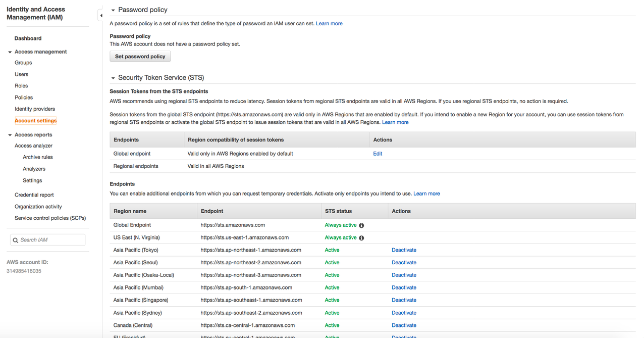Click 'Valid only in AWS Regions enabled by default'
This screenshot has height=338, width=644.
[x=240, y=154]
